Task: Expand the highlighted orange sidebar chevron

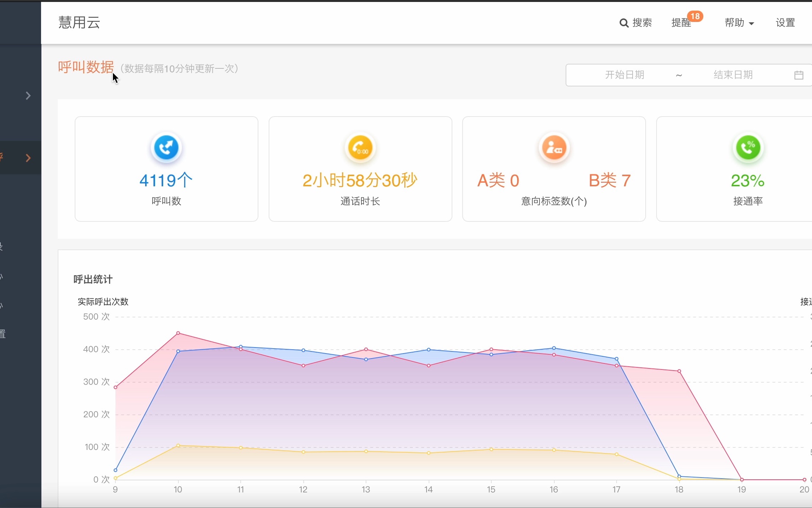Action: tap(28, 158)
